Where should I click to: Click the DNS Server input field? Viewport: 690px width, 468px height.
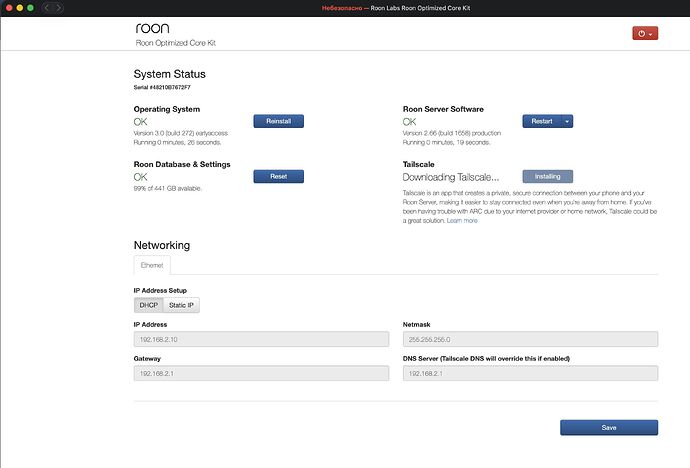click(530, 373)
